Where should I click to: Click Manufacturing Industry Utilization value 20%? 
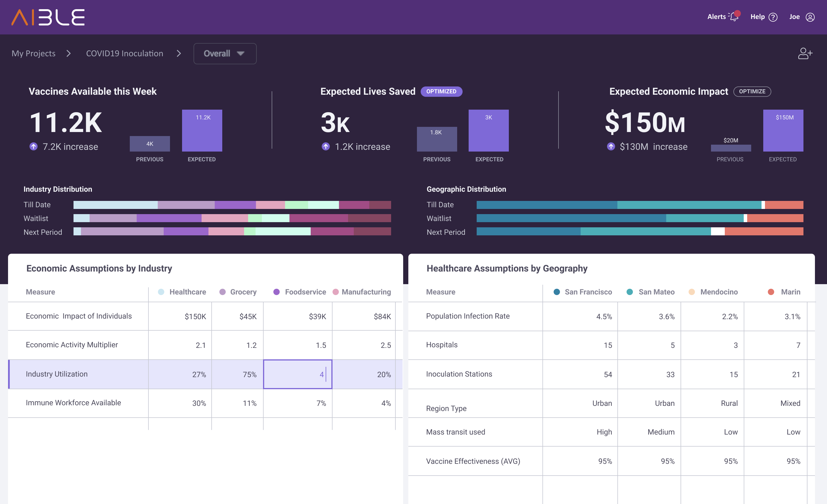pyautogui.click(x=384, y=375)
